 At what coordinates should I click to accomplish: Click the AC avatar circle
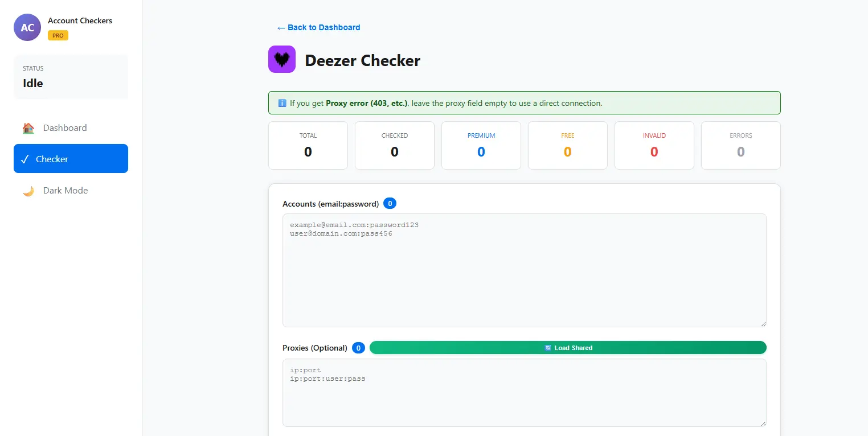click(x=27, y=27)
